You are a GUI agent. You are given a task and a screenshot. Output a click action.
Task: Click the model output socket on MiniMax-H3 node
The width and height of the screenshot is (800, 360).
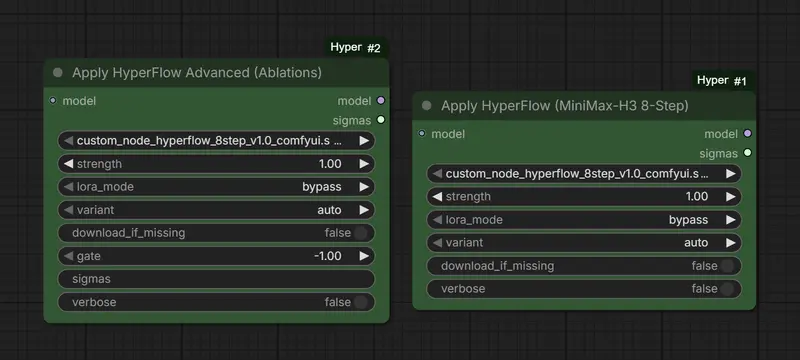(747, 134)
